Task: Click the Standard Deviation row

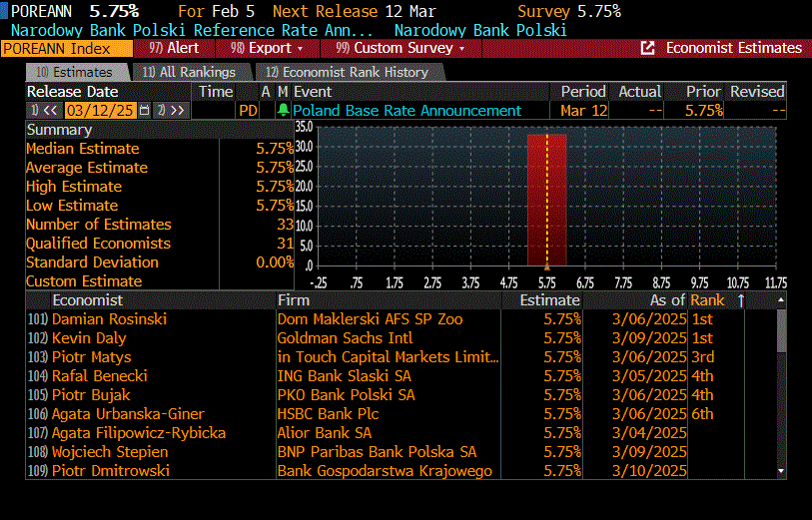Action: [x=160, y=262]
